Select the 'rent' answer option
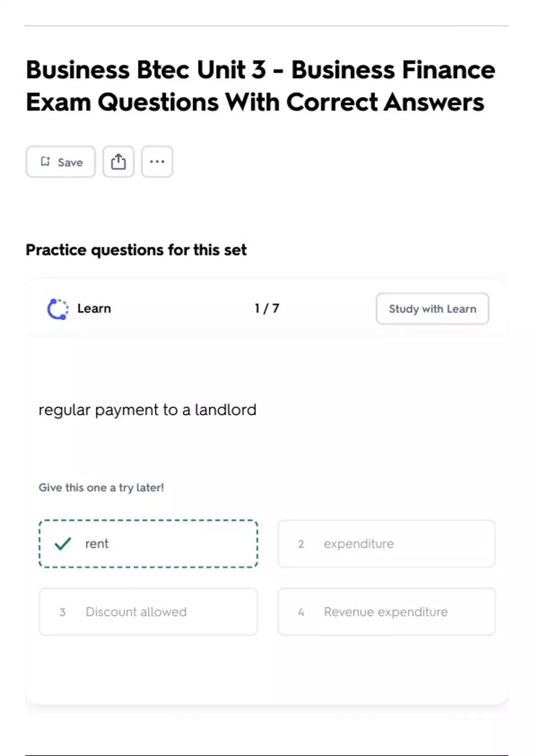 [148, 543]
